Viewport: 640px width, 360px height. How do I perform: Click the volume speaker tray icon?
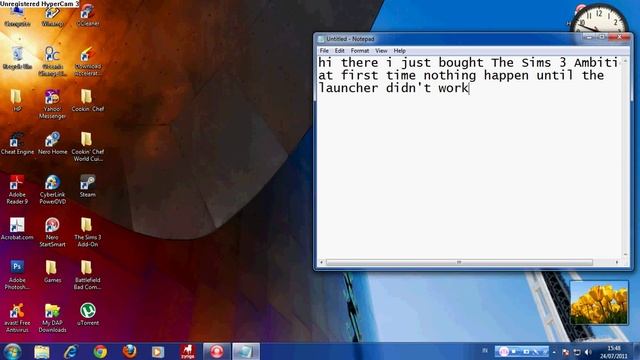point(588,352)
